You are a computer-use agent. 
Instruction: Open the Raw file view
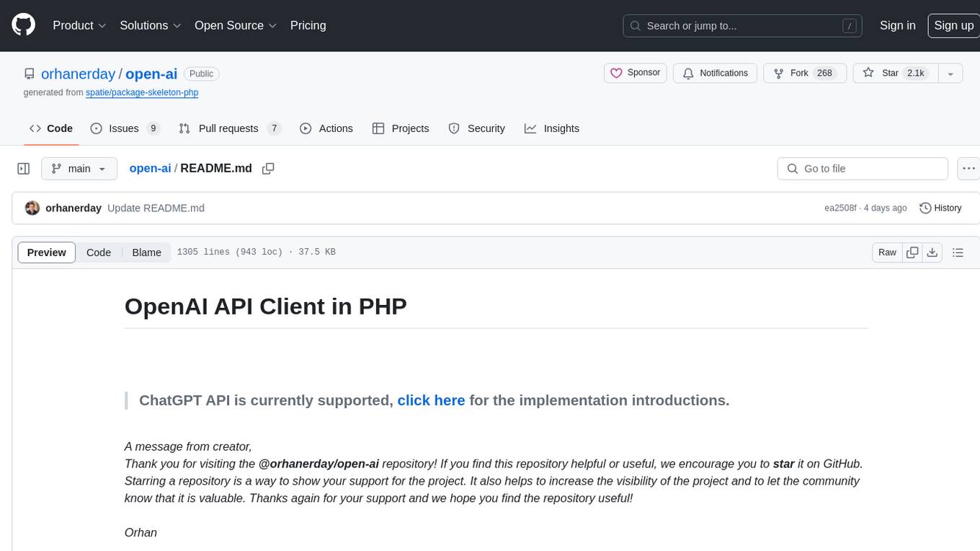[887, 252]
